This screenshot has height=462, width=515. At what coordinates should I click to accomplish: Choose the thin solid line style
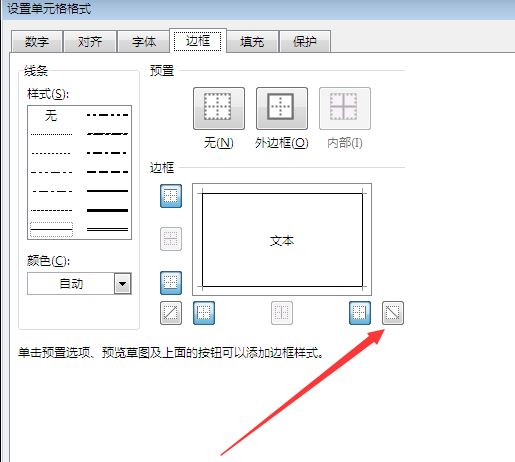coord(51,229)
